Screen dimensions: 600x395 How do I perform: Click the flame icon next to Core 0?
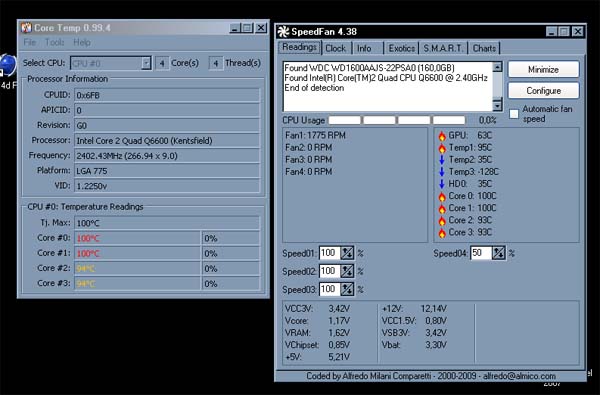pos(442,196)
